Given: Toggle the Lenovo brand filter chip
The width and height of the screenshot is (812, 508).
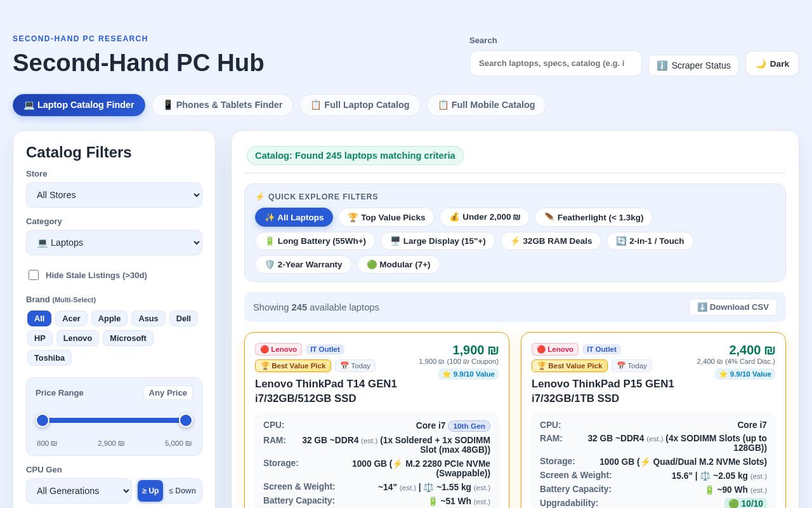Looking at the screenshot, I should tap(77, 338).
